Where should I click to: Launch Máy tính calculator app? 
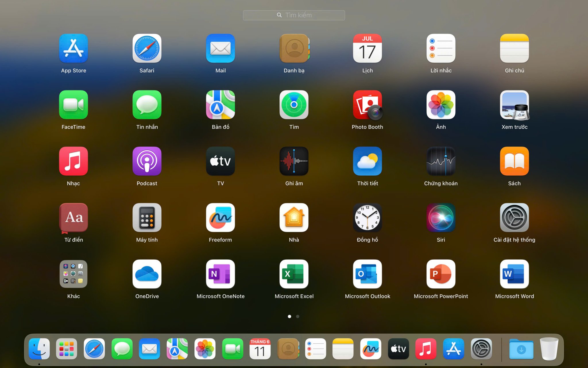[x=147, y=218]
